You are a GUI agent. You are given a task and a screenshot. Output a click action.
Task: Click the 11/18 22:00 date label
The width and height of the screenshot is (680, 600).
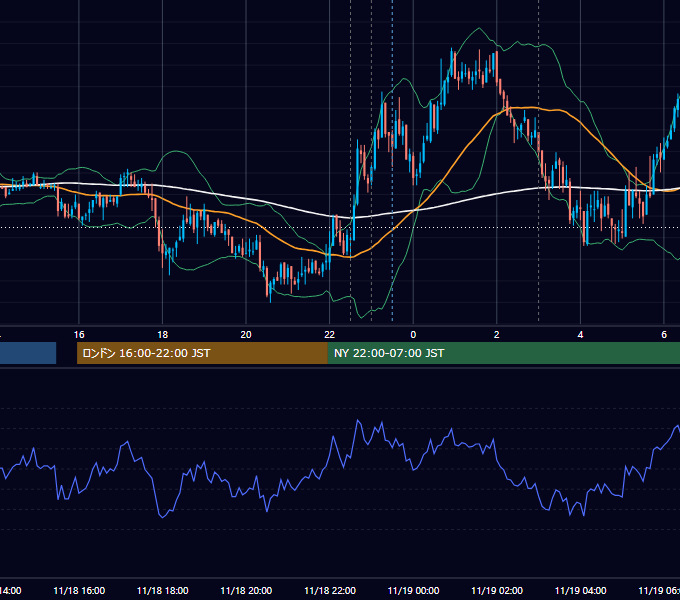(x=330, y=590)
